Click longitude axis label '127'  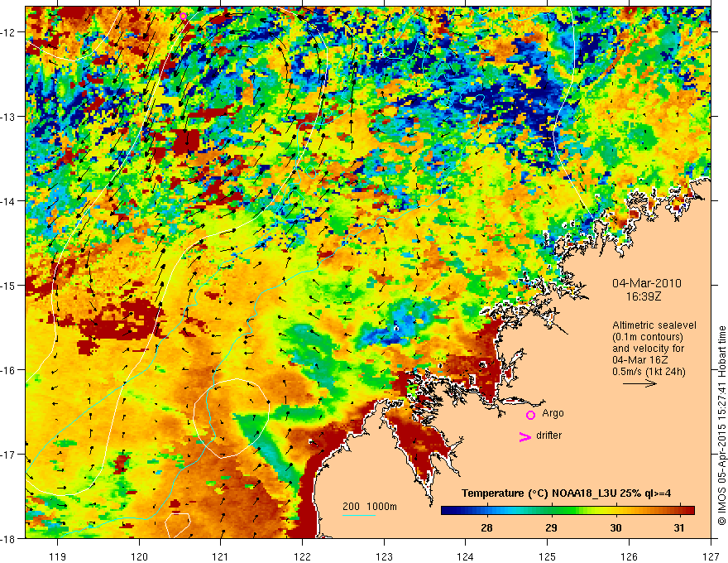[711, 556]
